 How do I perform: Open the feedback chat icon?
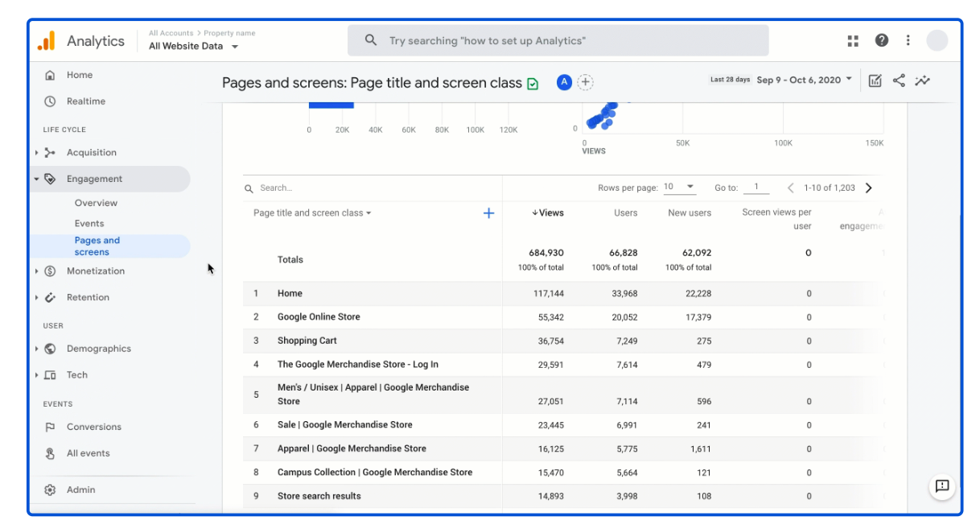pos(942,486)
